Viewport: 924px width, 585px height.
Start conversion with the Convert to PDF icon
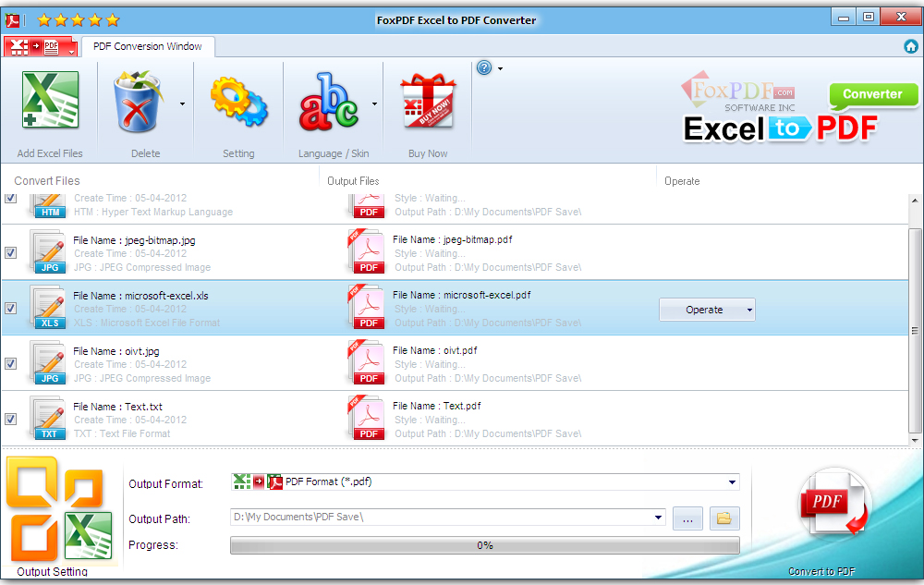[x=834, y=502]
